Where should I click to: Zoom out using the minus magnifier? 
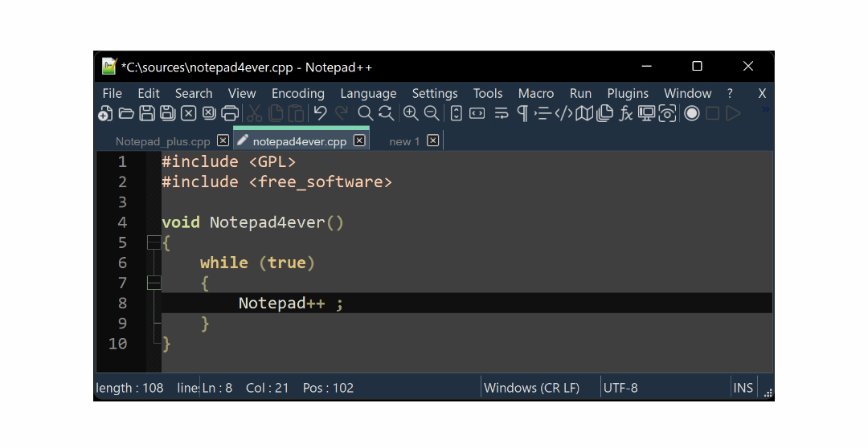432,113
